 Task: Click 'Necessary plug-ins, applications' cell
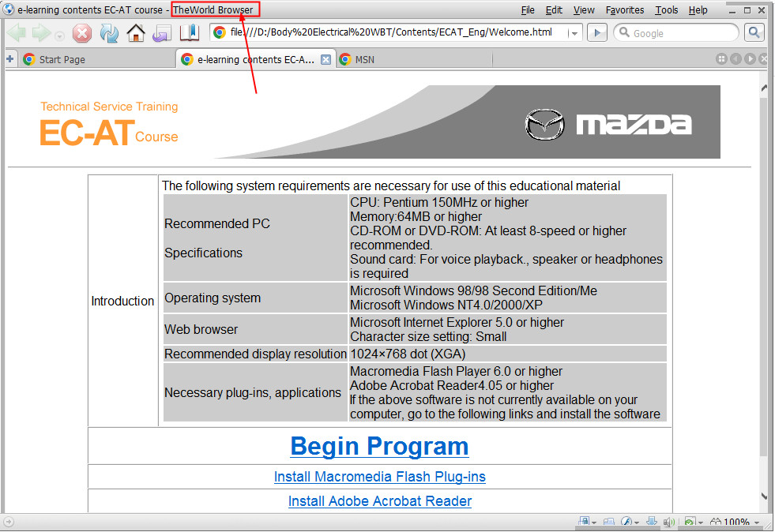(x=255, y=393)
